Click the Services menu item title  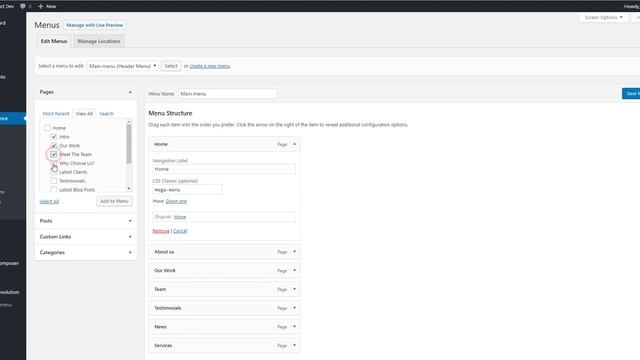click(x=163, y=345)
